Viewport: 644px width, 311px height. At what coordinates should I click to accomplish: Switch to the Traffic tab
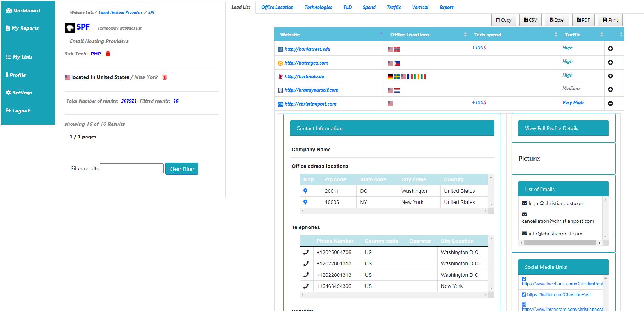[394, 7]
